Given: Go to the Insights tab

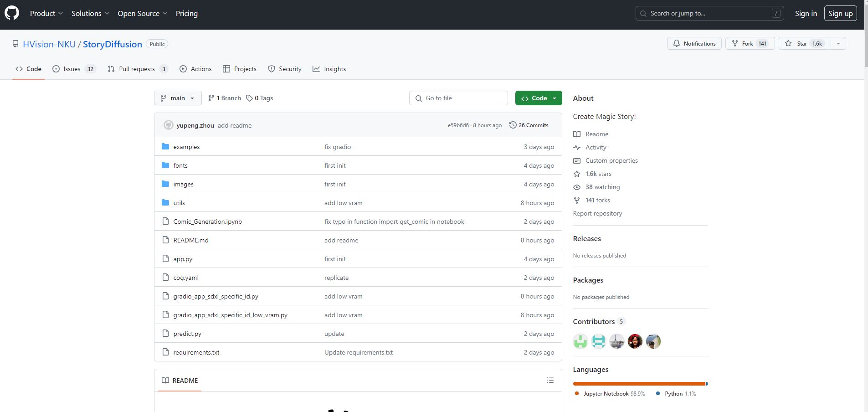Looking at the screenshot, I should pyautogui.click(x=329, y=69).
